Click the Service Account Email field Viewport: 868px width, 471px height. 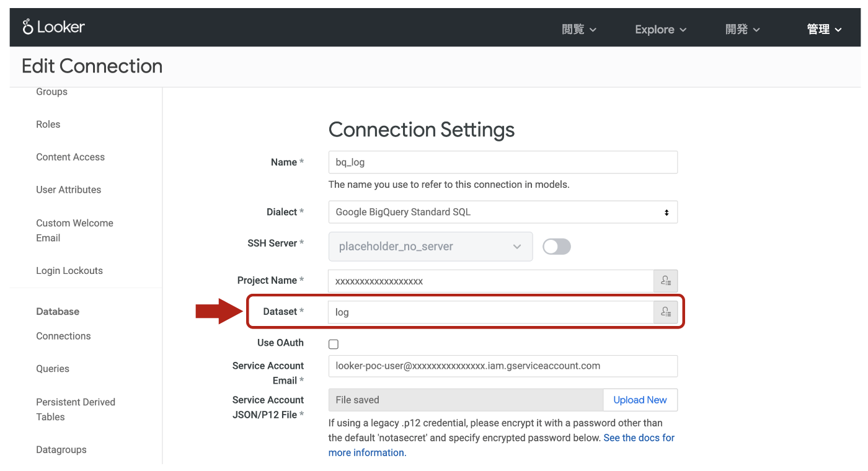pos(503,366)
